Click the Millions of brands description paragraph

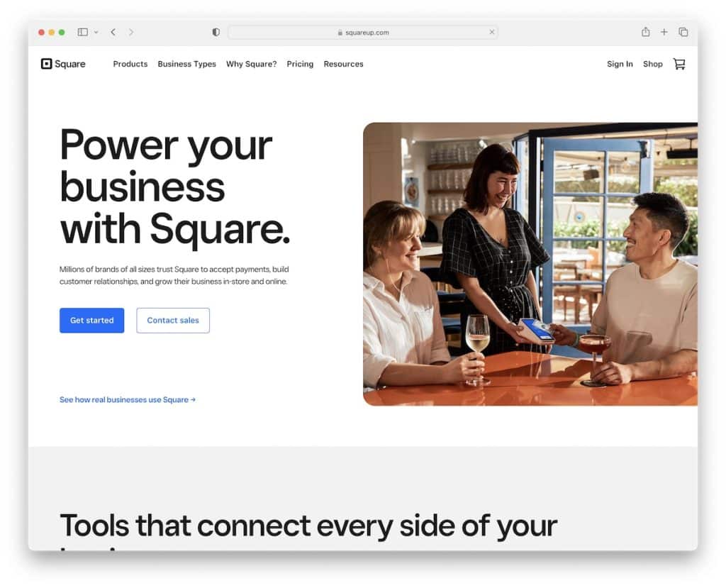pos(174,275)
